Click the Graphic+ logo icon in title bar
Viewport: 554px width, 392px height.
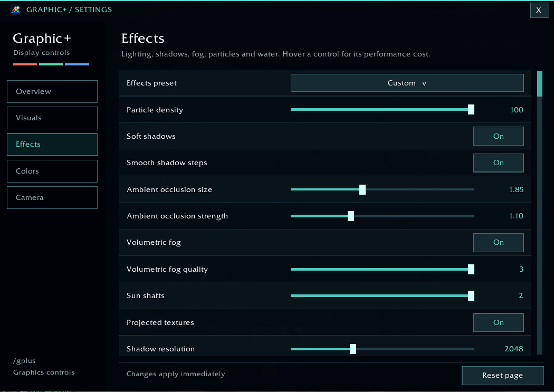point(15,9)
